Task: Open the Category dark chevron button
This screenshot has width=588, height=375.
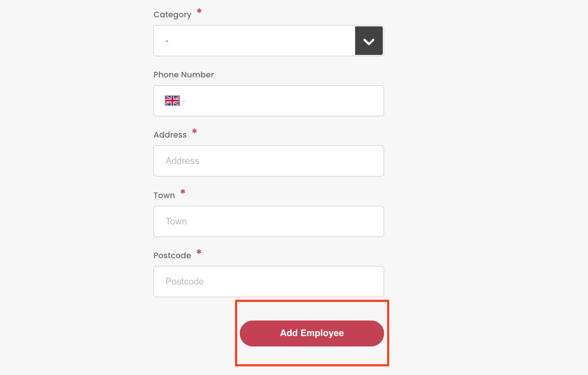Action: point(369,41)
